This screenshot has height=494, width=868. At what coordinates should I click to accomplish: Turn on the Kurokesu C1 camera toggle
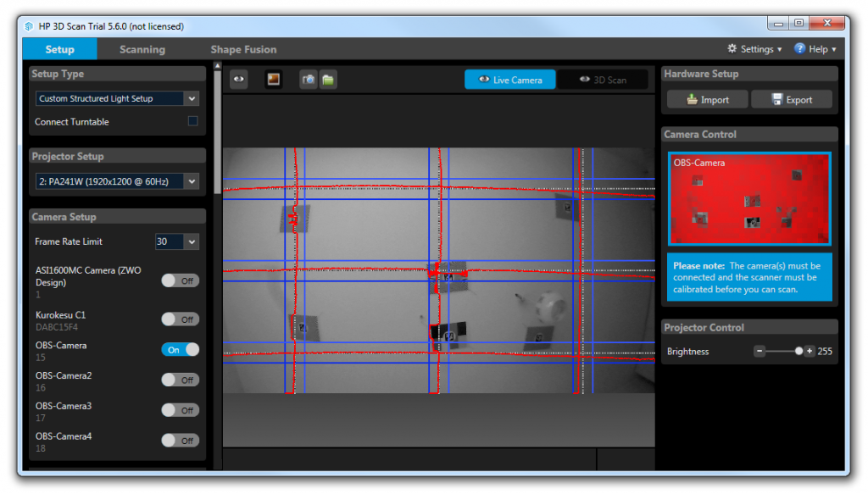(180, 319)
